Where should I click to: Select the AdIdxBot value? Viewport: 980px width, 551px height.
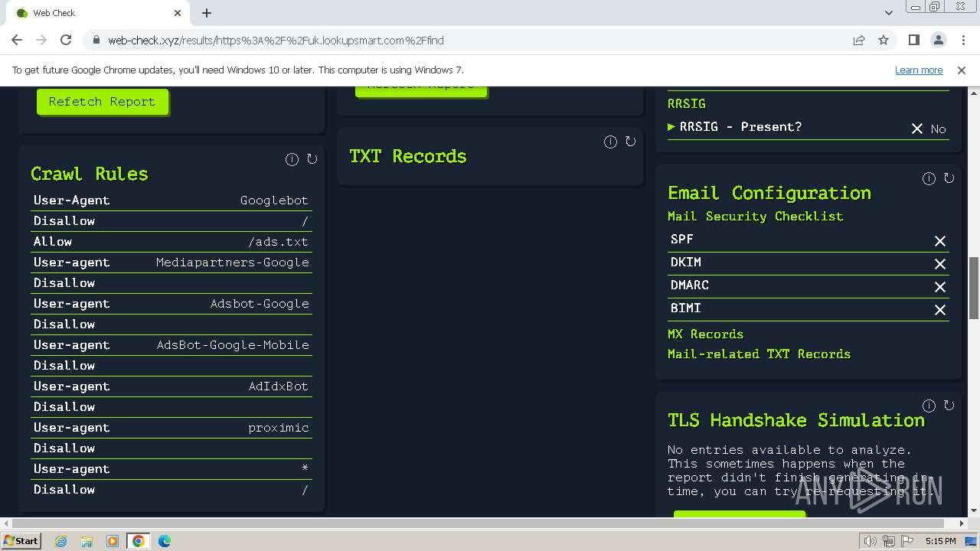point(279,386)
